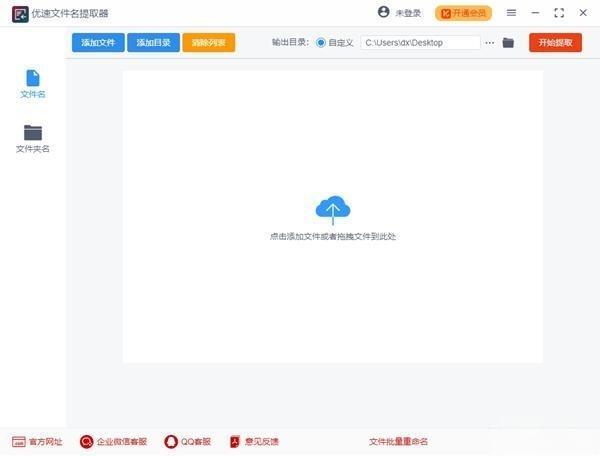Open the 文件名 file name mode
Screen dimensions: 600x456
pos(33,84)
